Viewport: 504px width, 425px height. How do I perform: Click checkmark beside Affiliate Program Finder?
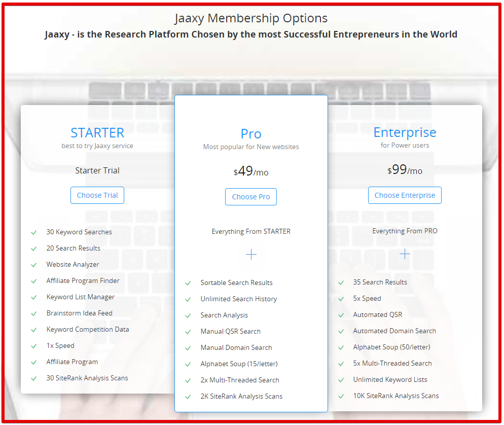coord(34,281)
